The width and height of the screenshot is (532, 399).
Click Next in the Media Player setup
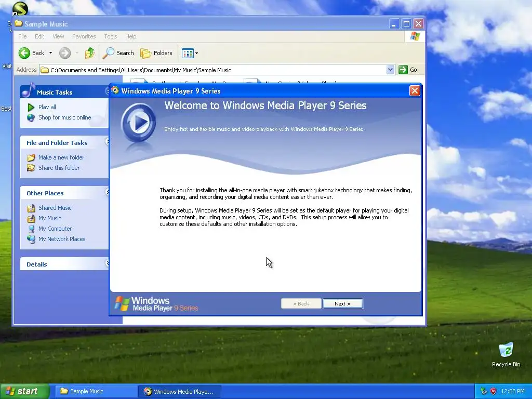(343, 303)
